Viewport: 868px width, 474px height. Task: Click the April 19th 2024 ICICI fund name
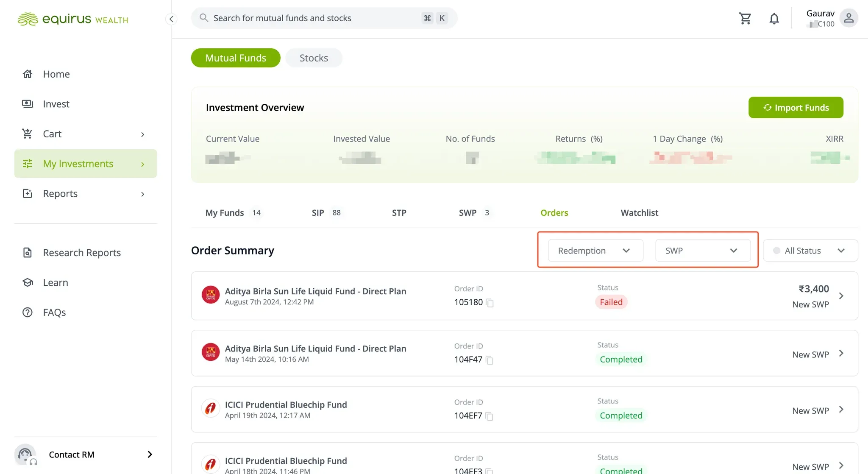(286, 405)
